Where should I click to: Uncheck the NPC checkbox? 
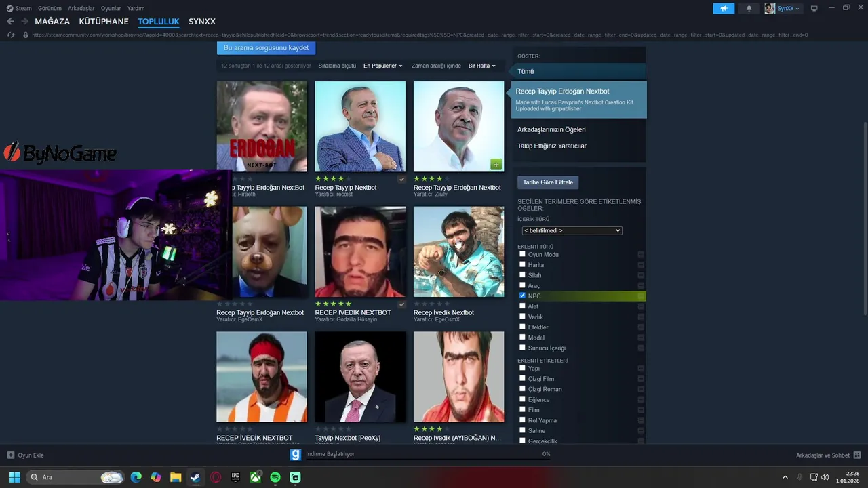[x=522, y=296]
